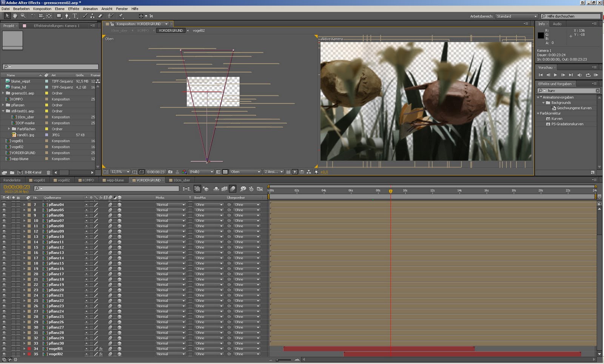Jump to last frame in Vorschau panel
This screenshot has height=364, width=604.
[x=571, y=75]
